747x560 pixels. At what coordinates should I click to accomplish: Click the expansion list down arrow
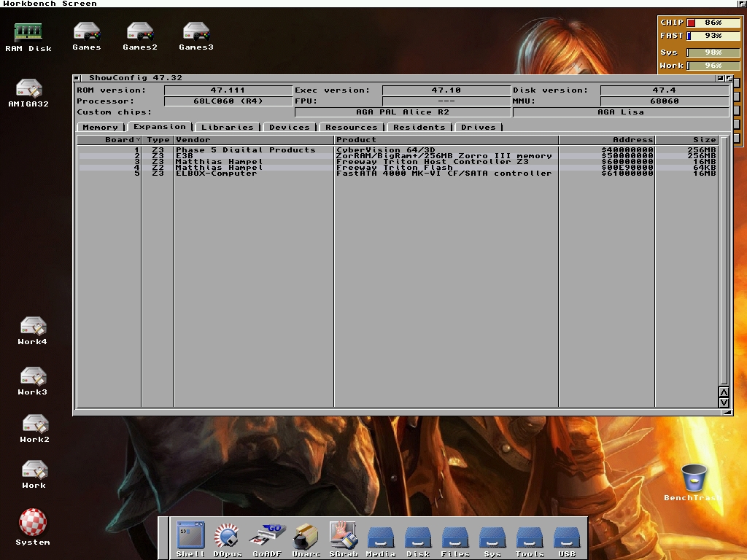click(x=724, y=402)
